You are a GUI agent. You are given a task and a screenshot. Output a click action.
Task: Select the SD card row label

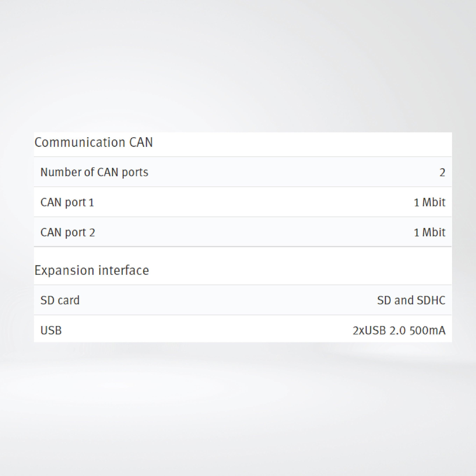pos(60,300)
